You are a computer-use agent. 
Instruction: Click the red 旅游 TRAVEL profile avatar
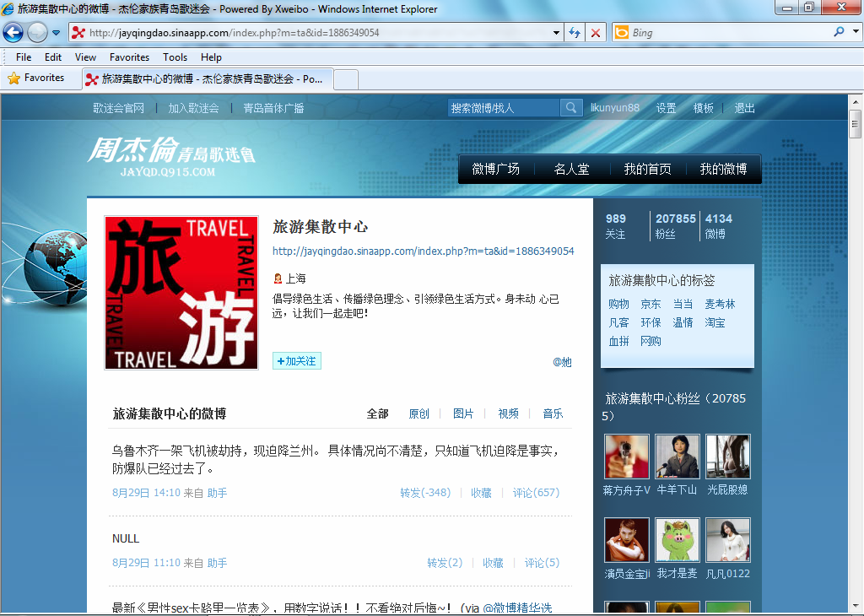coord(181,293)
